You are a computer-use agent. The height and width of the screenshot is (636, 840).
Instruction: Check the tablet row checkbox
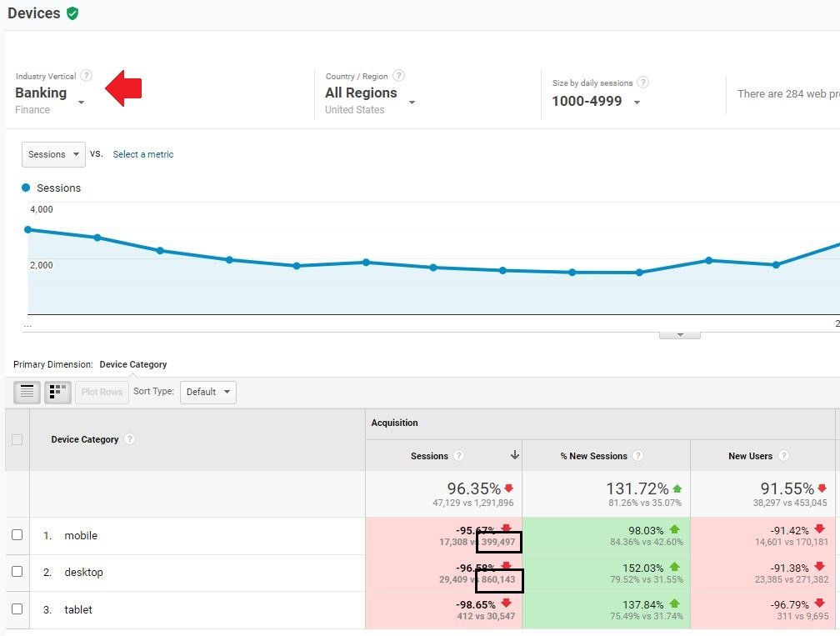[17, 608]
